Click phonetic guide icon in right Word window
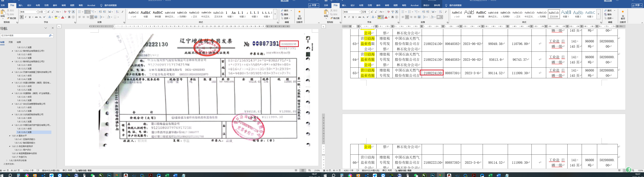The width and height of the screenshot is (644, 177). point(393,12)
